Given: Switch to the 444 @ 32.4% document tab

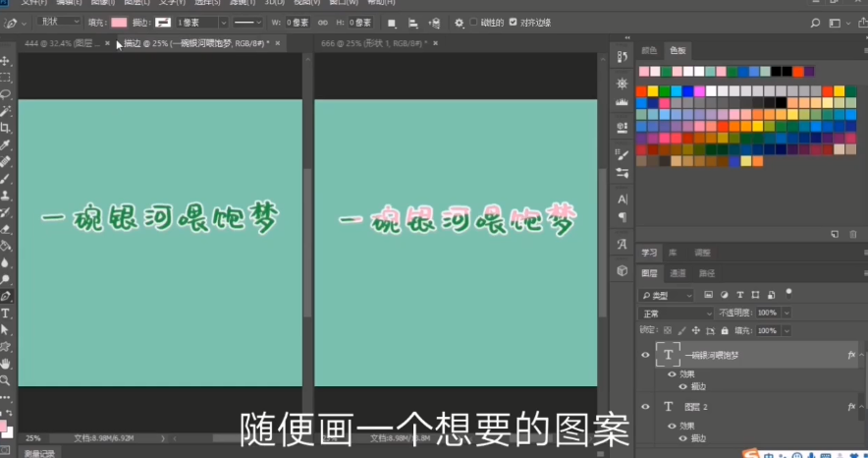Looking at the screenshot, I should click(63, 43).
